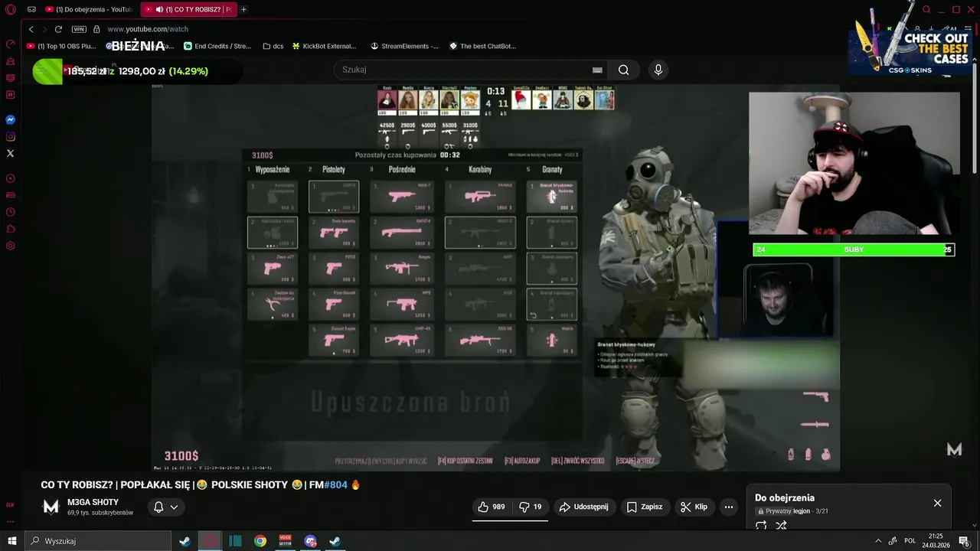
Task: Dislike the video (19 dislikes)
Action: click(530, 507)
